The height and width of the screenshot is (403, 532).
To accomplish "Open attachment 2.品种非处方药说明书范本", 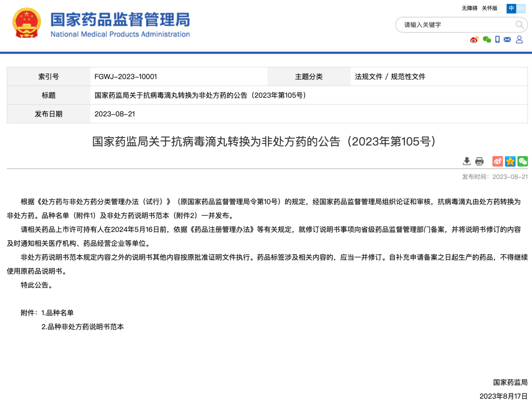I will (83, 327).
